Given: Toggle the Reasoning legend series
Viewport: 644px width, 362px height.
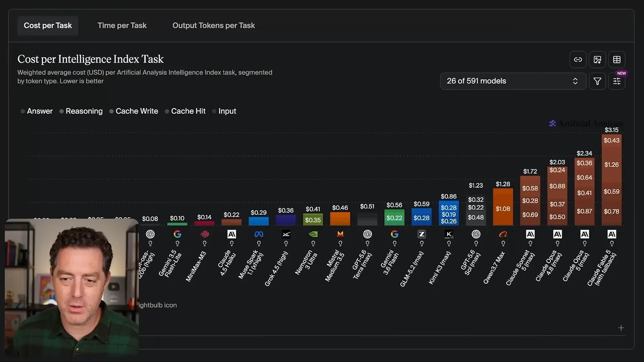Looking at the screenshot, I should [81, 111].
